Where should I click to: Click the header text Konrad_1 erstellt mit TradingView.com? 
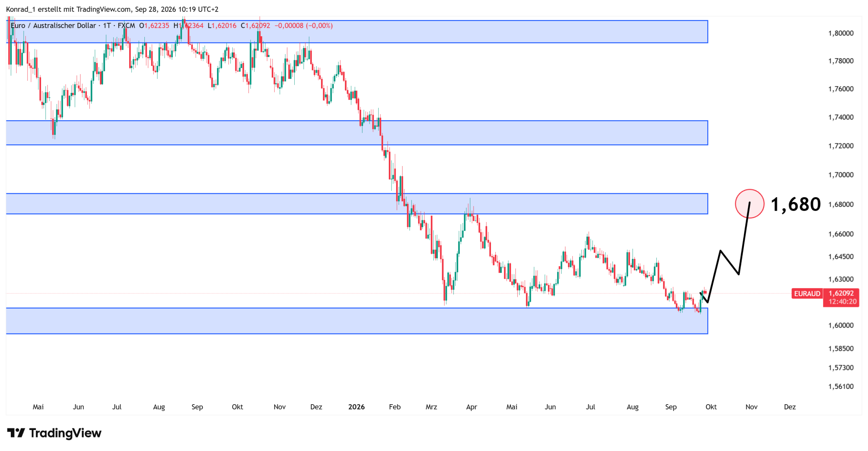coord(68,9)
